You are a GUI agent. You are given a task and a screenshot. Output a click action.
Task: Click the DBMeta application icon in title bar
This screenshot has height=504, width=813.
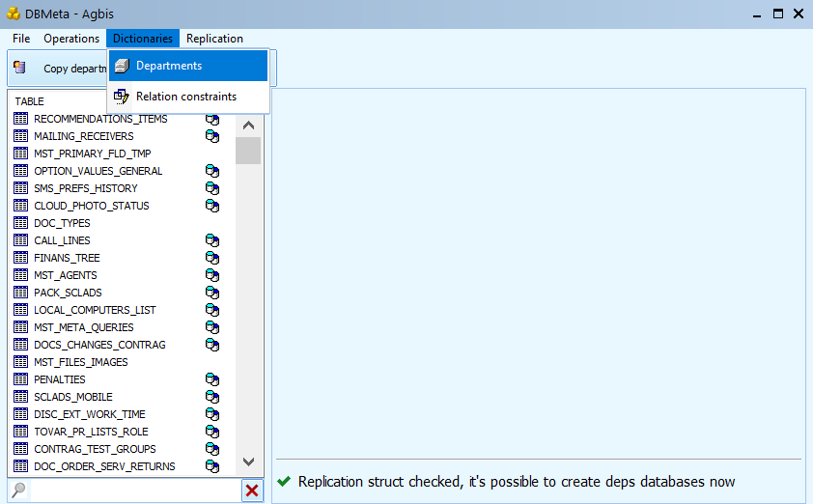[x=14, y=14]
